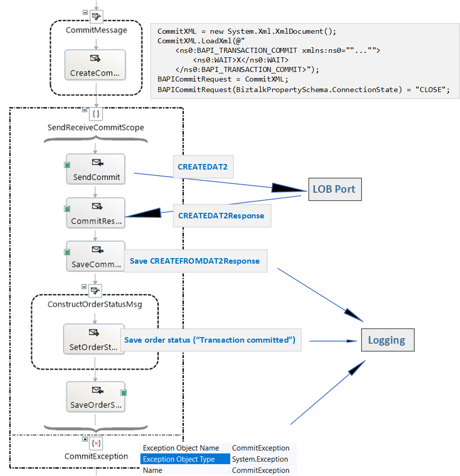Viewport: 460px width, 476px height.
Task: Collapse the ConstructOrderStatusMsg shape
Action: 84,287
